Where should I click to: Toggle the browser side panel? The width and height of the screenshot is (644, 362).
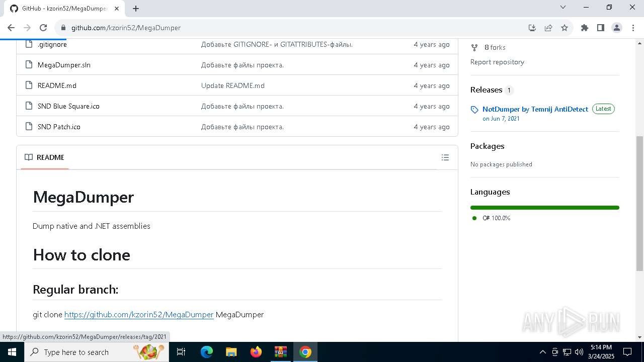(601, 28)
